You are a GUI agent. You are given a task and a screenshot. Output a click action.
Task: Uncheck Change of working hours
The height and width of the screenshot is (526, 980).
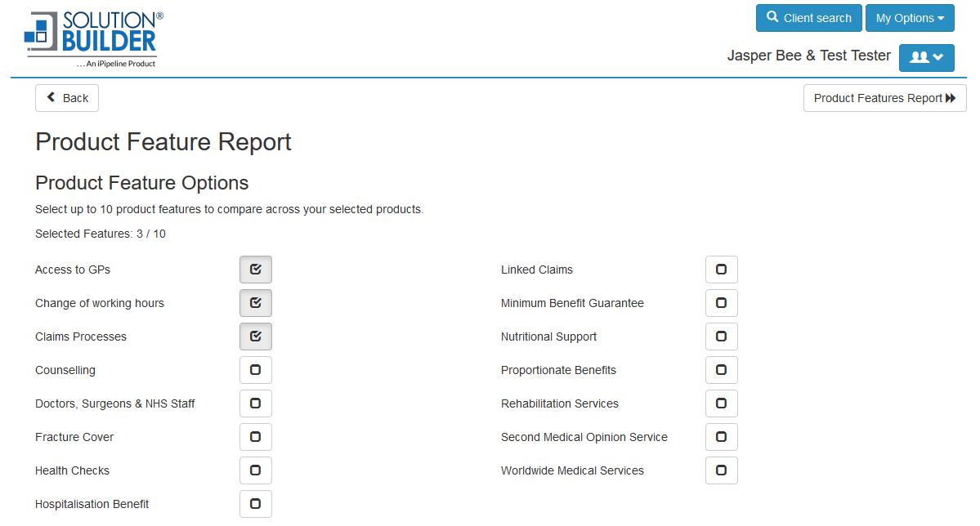[x=256, y=303]
